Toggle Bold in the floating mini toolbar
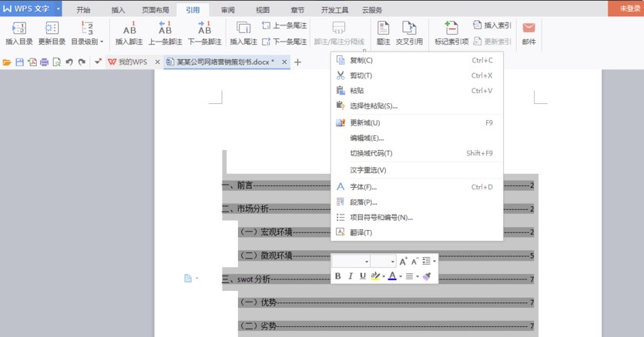The width and height of the screenshot is (644, 337). click(337, 276)
